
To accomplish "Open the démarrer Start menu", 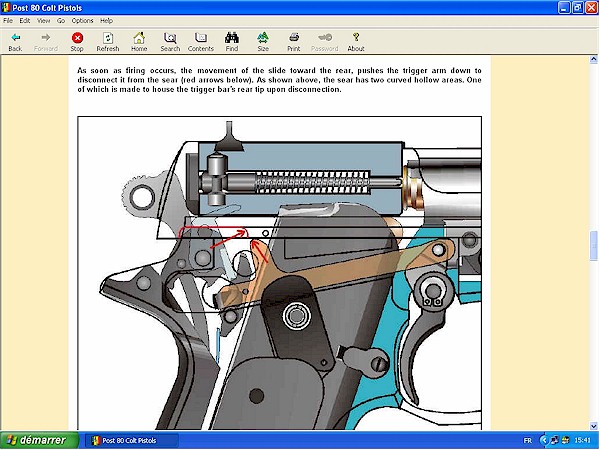I will (39, 440).
